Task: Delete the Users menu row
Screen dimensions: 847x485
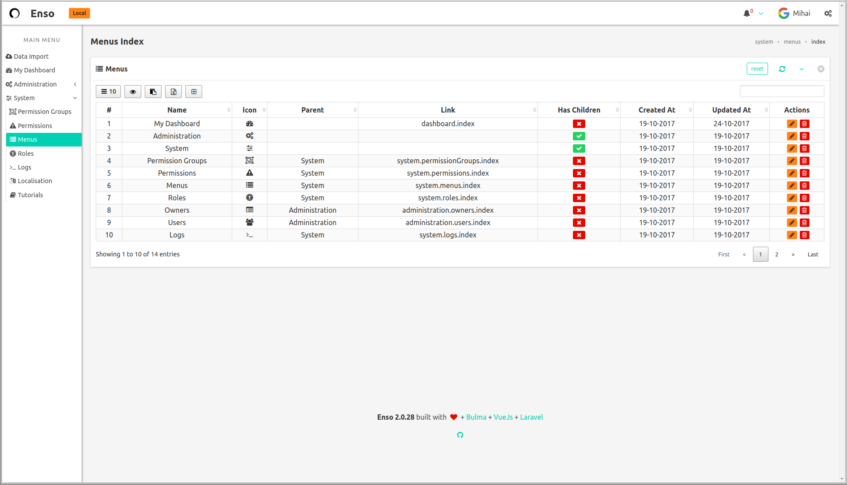Action: click(804, 223)
